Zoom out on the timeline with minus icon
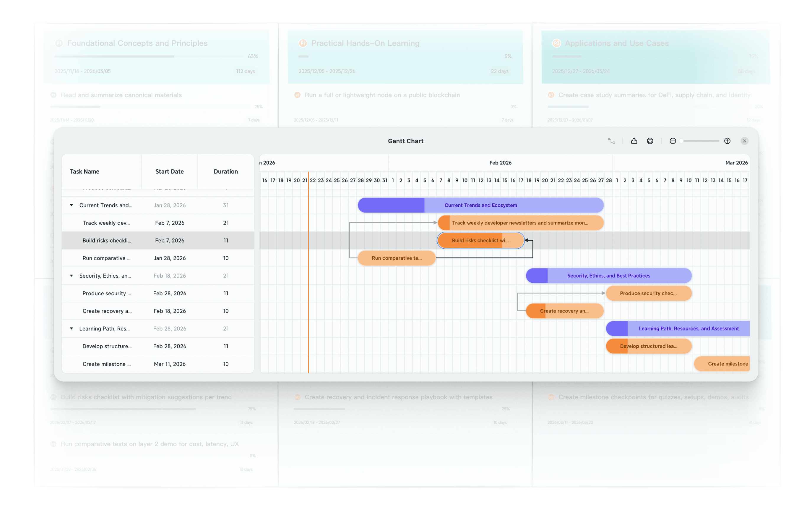The height and width of the screenshot is (510, 812). pyautogui.click(x=673, y=141)
